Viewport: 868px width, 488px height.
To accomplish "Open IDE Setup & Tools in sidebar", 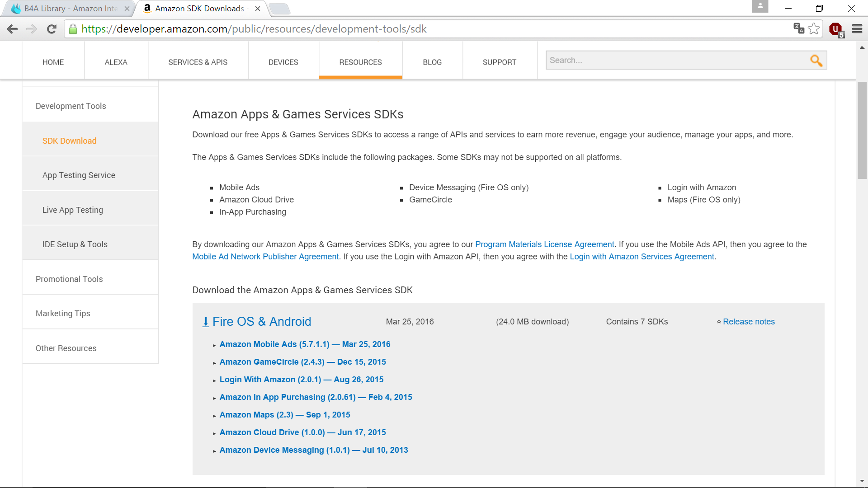I will point(90,244).
